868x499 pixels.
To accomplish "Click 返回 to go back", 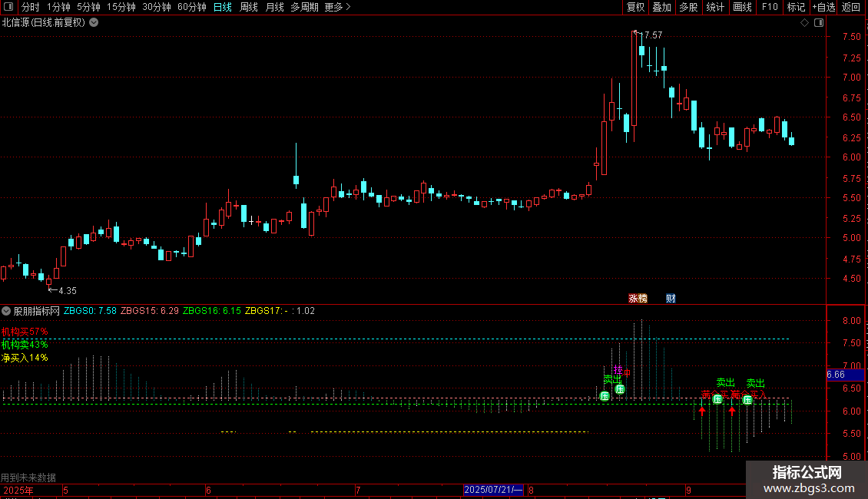I will coord(851,7).
